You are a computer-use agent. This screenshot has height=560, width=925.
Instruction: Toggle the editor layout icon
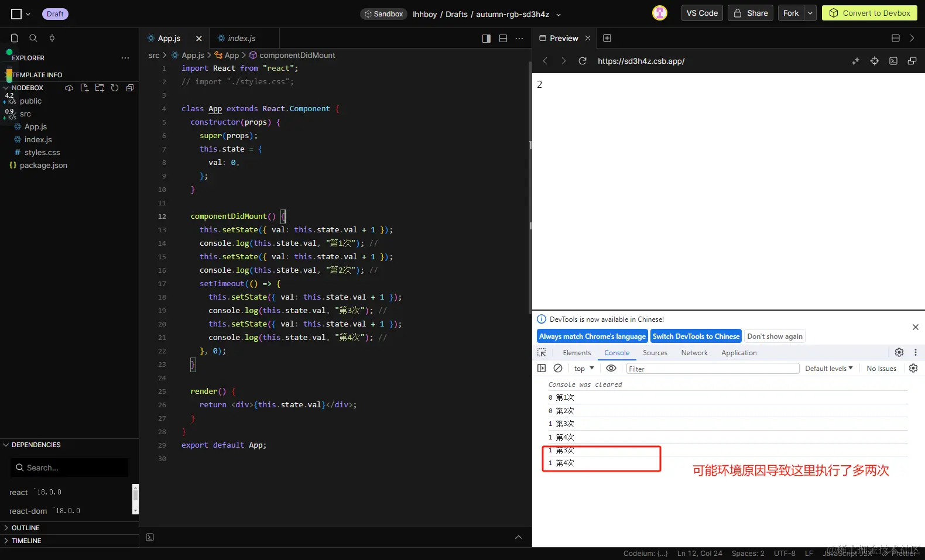click(503, 39)
